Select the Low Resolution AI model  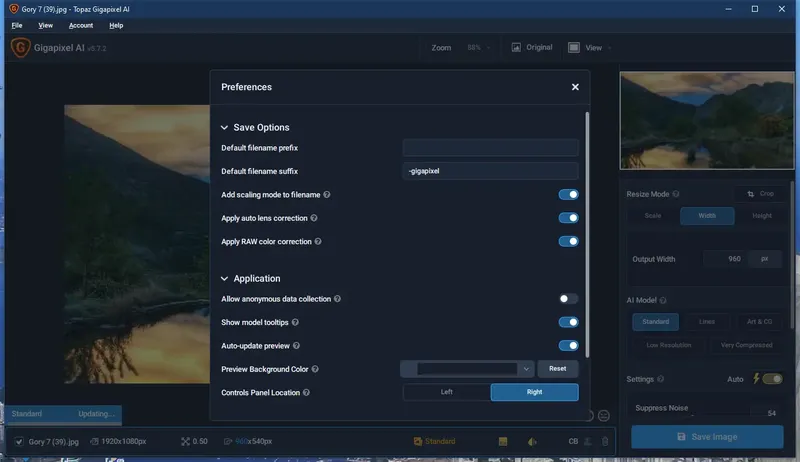668,345
